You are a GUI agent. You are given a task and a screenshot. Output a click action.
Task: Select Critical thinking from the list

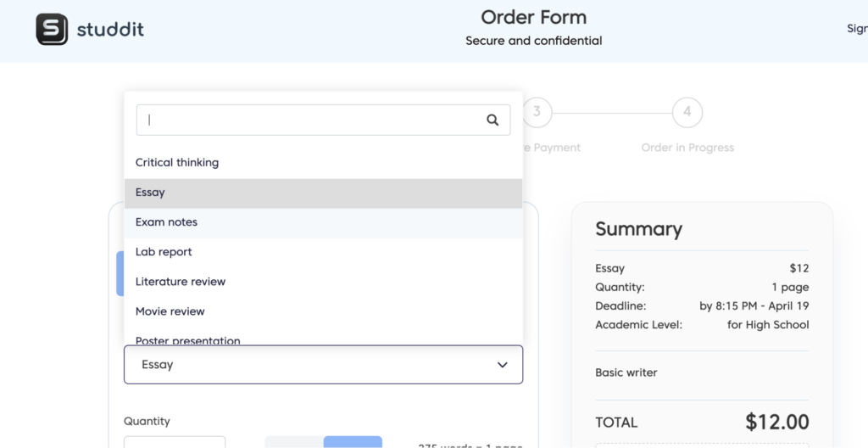click(x=323, y=162)
